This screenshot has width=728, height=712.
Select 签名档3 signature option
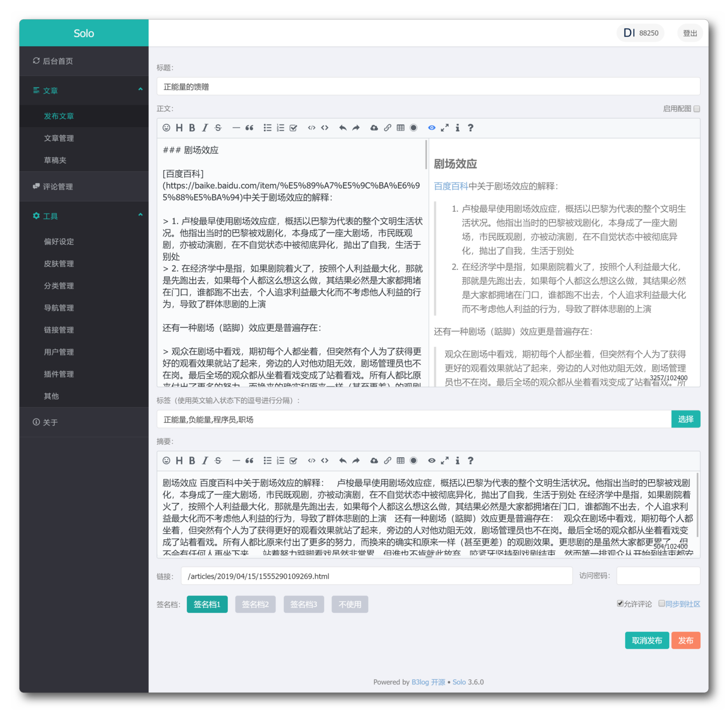[304, 604]
